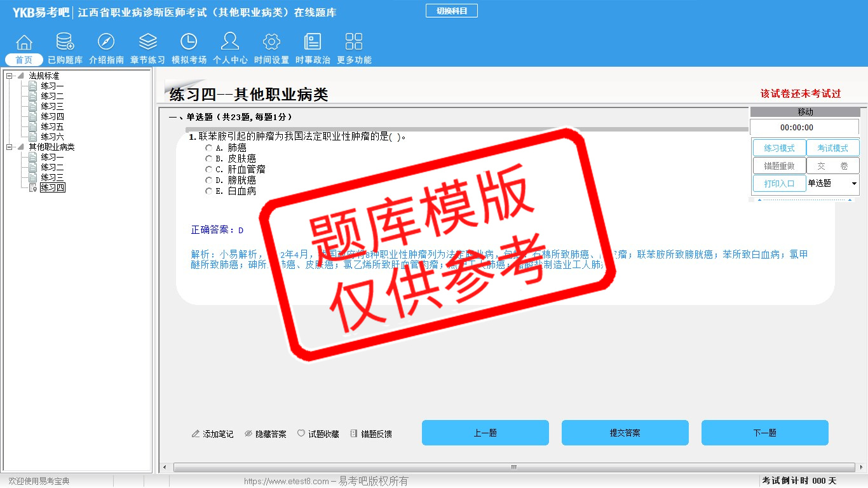The image size is (868, 488).
Task: Click 试题收藏 heart favorite icon
Action: (301, 434)
